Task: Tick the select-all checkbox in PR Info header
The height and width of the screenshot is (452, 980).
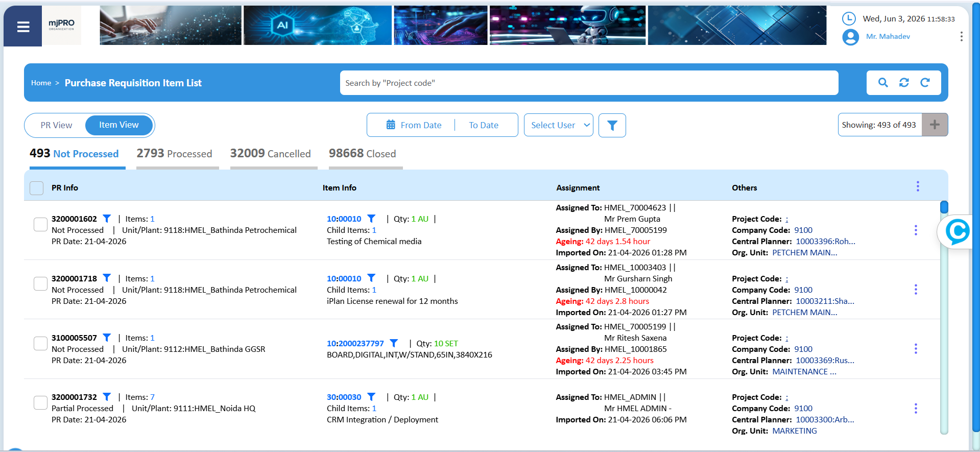Action: click(x=36, y=188)
